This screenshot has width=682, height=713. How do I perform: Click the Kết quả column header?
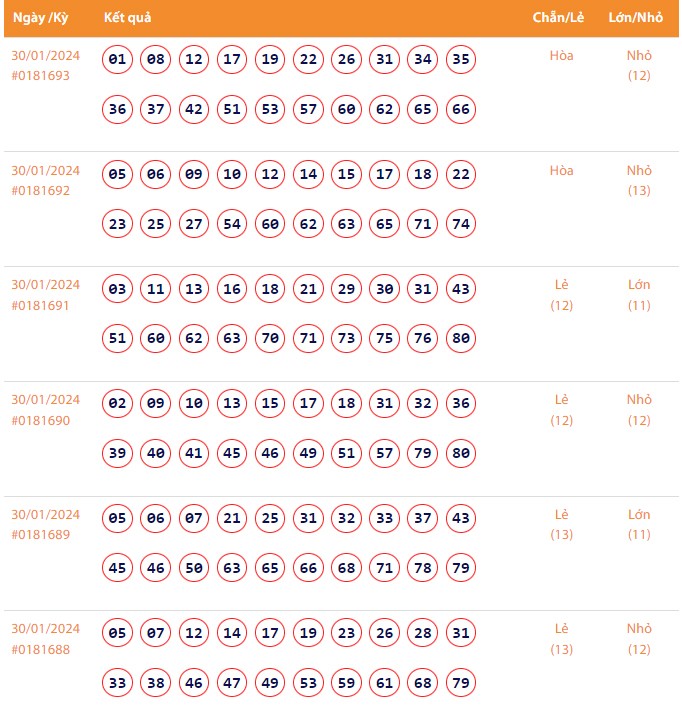pos(128,19)
